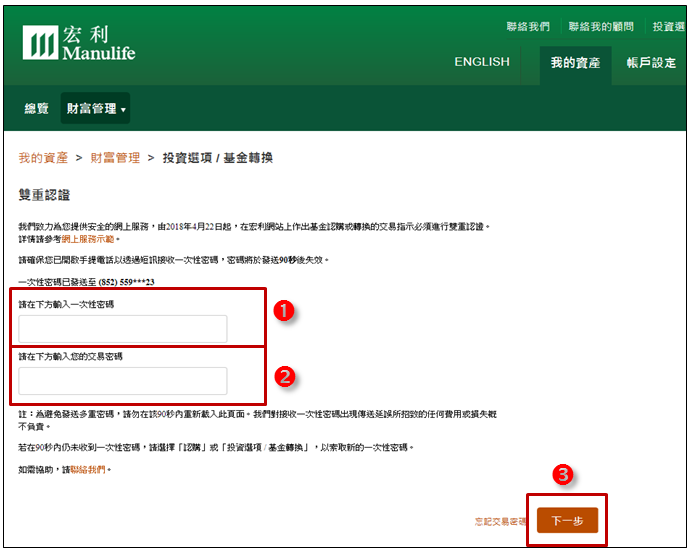This screenshot has width=693, height=553.
Task: Focus the 一次性密碼 input field
Action: (123, 329)
